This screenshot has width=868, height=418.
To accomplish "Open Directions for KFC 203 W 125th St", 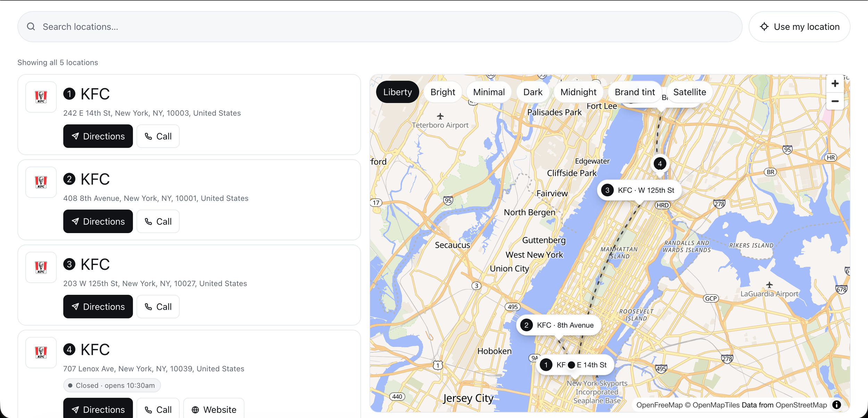I will 98,307.
